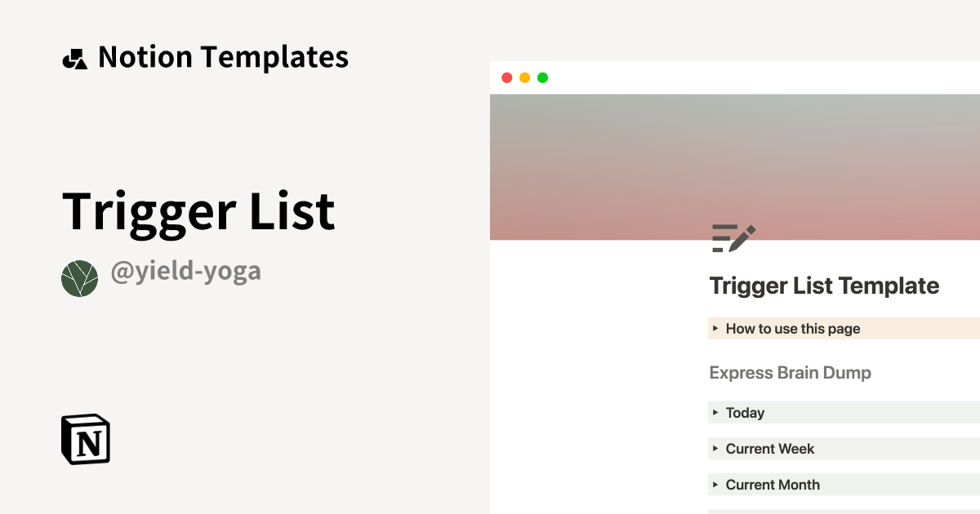Click the yellow traffic light button
Image resolution: width=980 pixels, height=514 pixels.
coord(524,77)
